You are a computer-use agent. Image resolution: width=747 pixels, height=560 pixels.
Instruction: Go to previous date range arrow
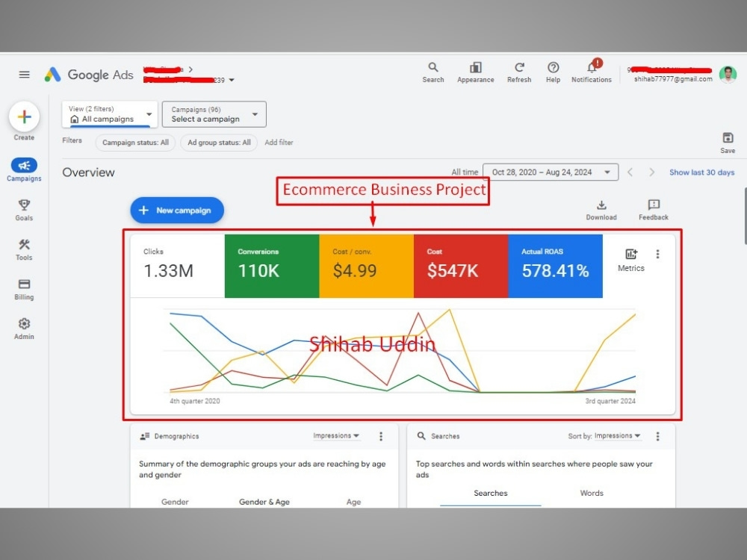tap(630, 172)
